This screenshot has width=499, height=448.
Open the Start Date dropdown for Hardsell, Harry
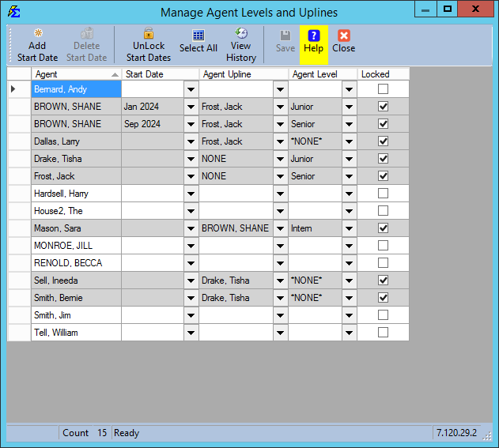[x=191, y=194]
